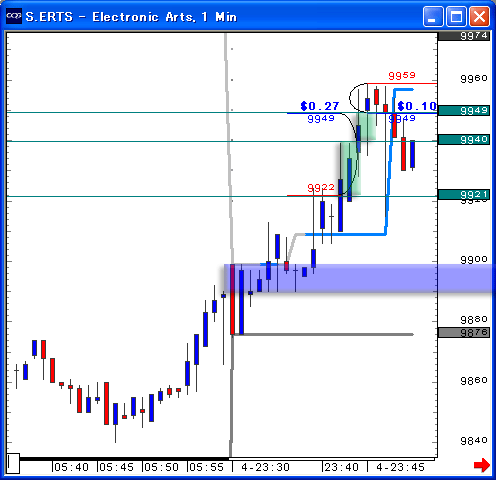This screenshot has height=480, width=496.
Task: Select the green 9940 price-scale marker
Action: click(x=464, y=139)
